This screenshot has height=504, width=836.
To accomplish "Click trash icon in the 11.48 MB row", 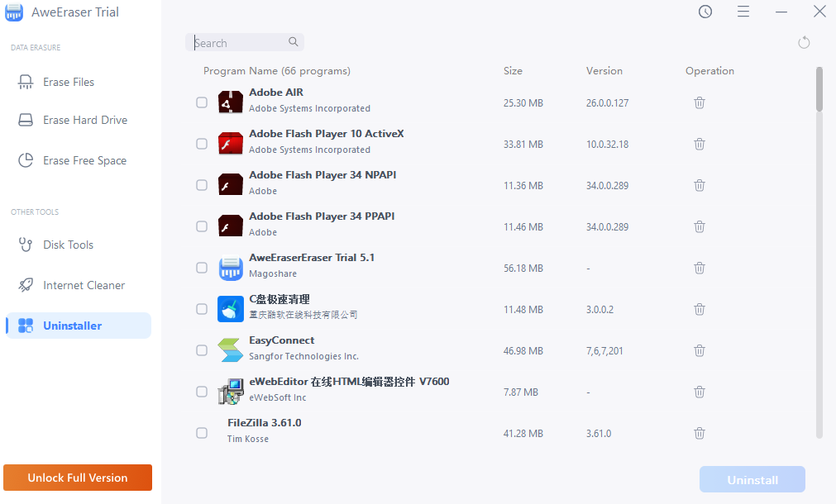I will (x=700, y=309).
